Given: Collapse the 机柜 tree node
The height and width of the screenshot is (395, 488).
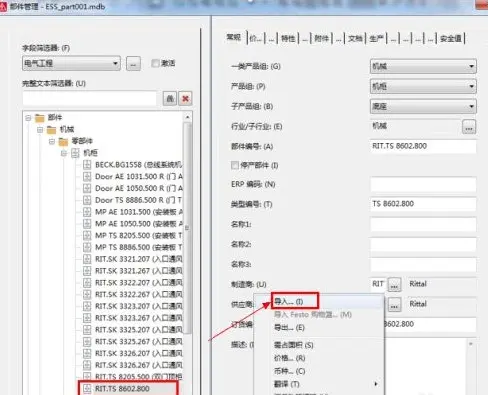Looking at the screenshot, I should 64,153.
